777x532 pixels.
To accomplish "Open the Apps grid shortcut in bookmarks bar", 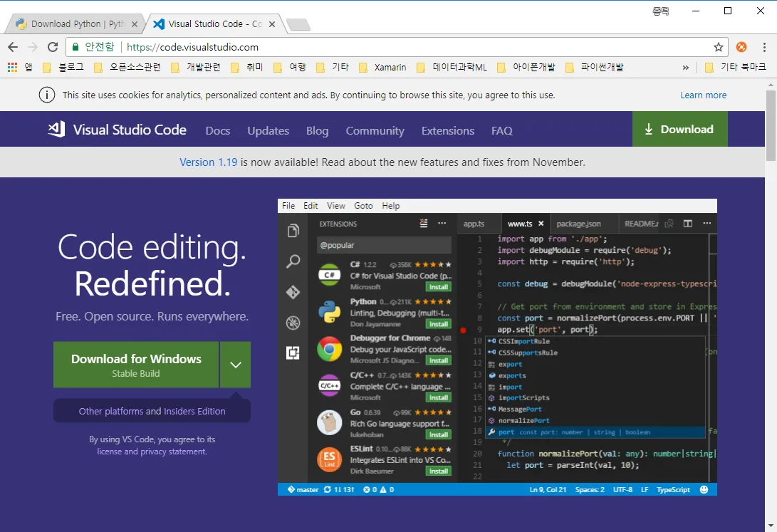I will point(13,68).
